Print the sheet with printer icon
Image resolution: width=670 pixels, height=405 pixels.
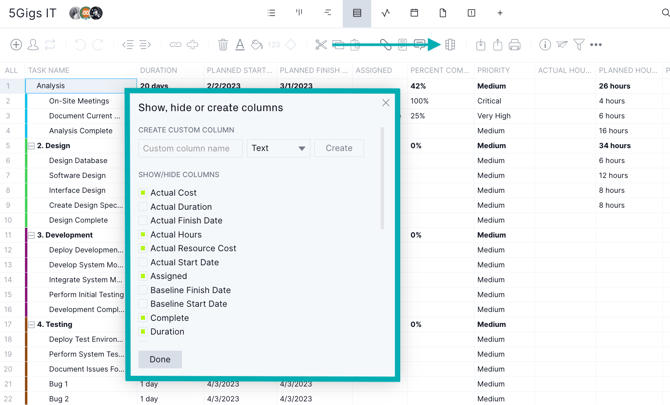coord(515,44)
